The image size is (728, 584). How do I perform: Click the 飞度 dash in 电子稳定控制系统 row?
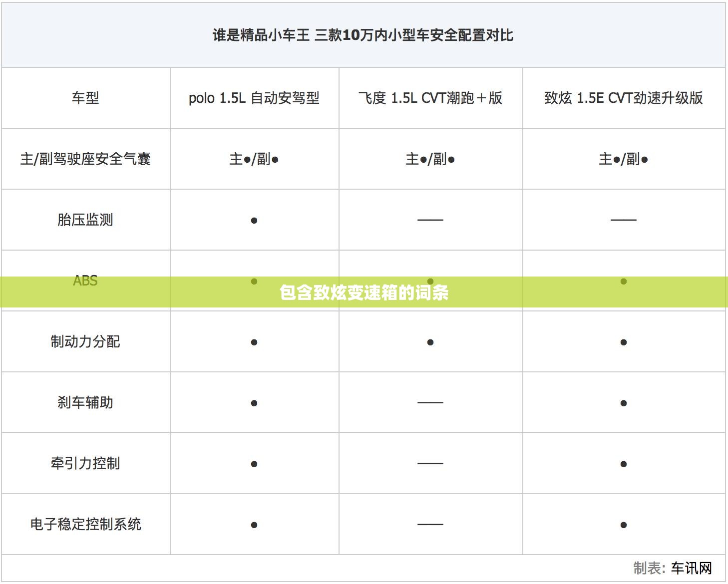tap(430, 524)
